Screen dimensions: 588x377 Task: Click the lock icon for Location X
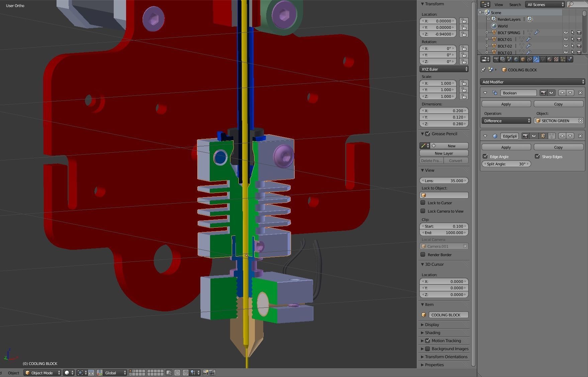tap(464, 21)
